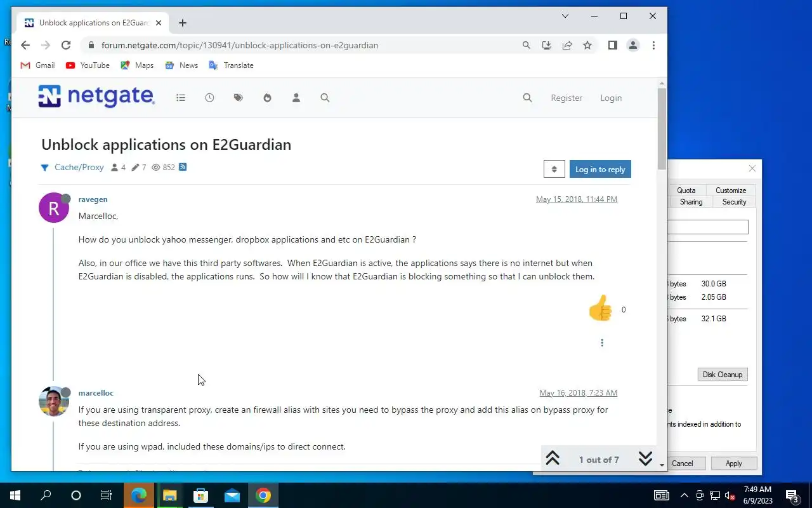Open the Maps bookmark
812x508 pixels.
(137, 65)
